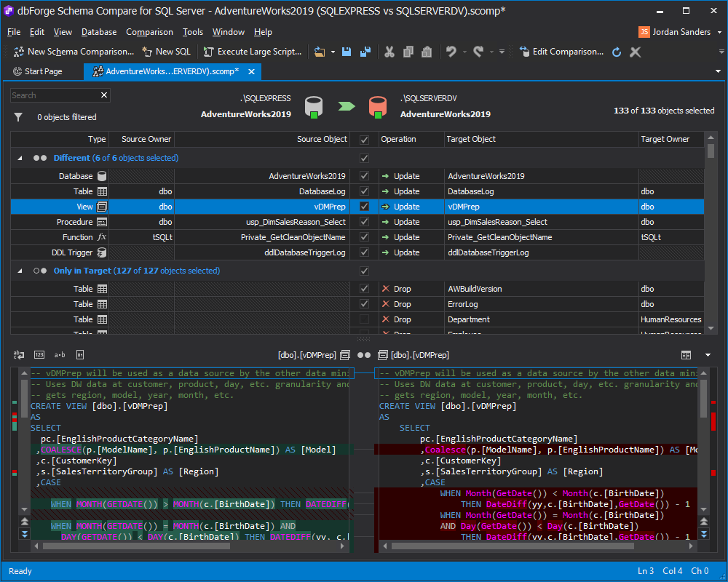Screen dimensions: 728x582
Task: Open the tab list dropdown arrow
Action: [x=718, y=71]
